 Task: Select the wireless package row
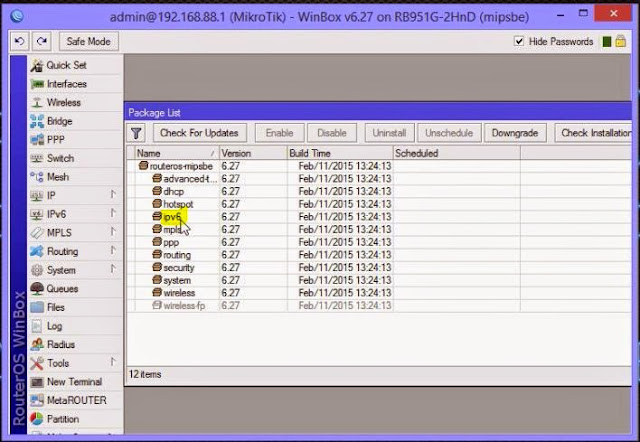pyautogui.click(x=379, y=293)
